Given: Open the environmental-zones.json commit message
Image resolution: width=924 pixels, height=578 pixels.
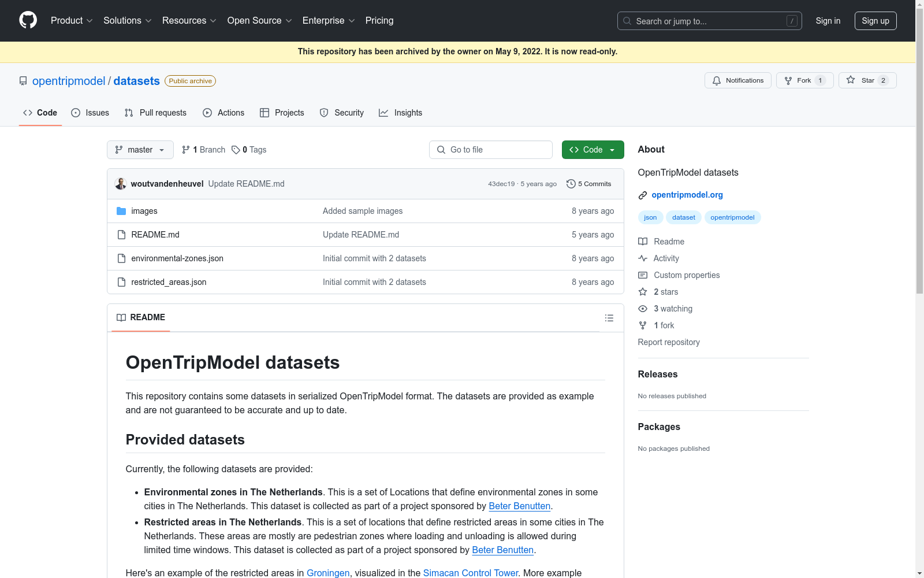Looking at the screenshot, I should (x=374, y=258).
